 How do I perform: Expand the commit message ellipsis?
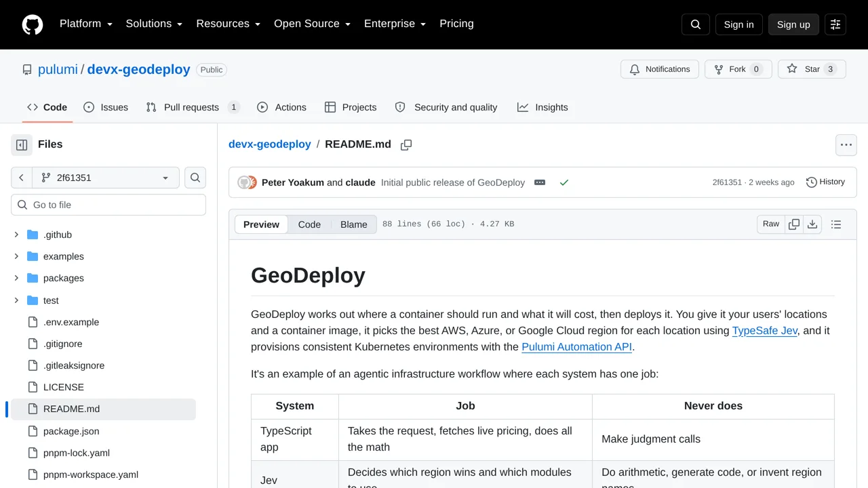click(x=540, y=182)
